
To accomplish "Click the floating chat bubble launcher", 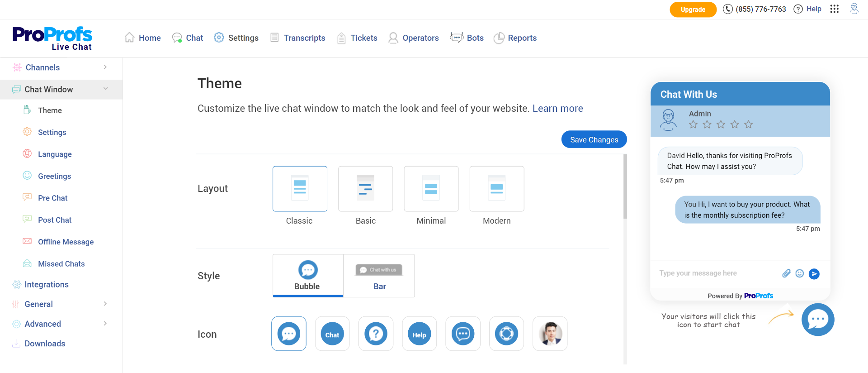I will [818, 320].
